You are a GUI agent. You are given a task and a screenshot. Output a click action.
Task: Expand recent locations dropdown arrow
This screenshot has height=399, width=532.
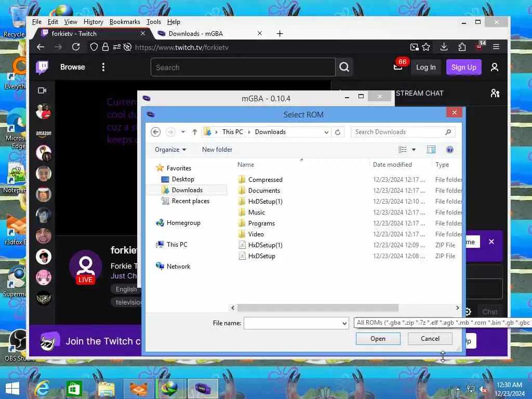[x=183, y=132]
